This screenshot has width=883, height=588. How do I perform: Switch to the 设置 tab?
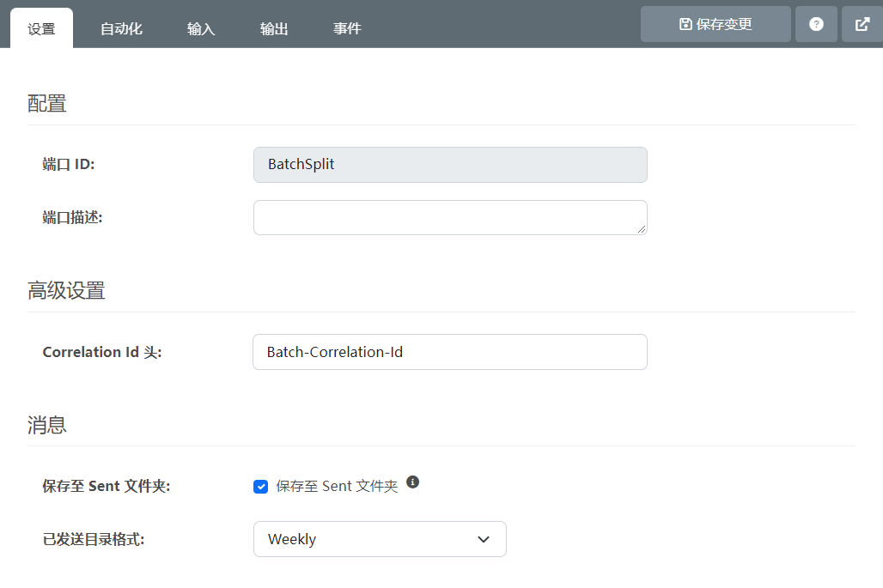(42, 28)
